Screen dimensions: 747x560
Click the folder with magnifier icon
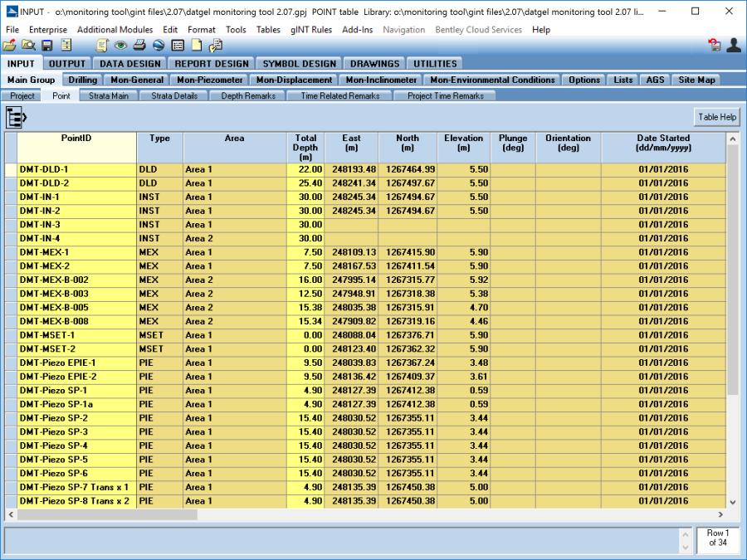28,46
